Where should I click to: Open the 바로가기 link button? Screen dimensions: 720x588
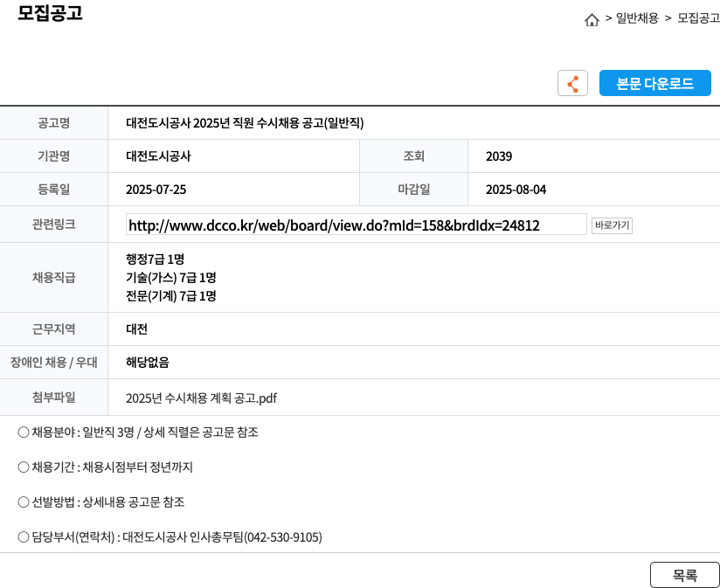(x=612, y=225)
